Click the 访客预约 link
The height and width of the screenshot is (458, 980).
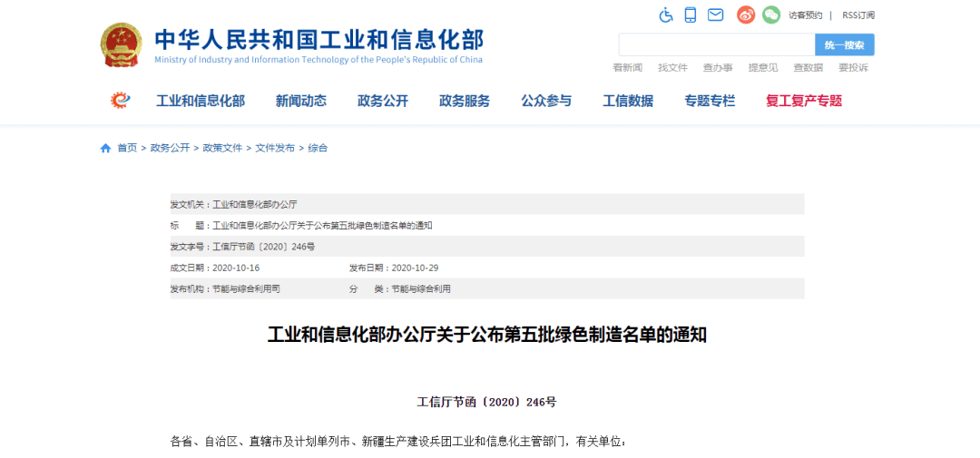[806, 15]
